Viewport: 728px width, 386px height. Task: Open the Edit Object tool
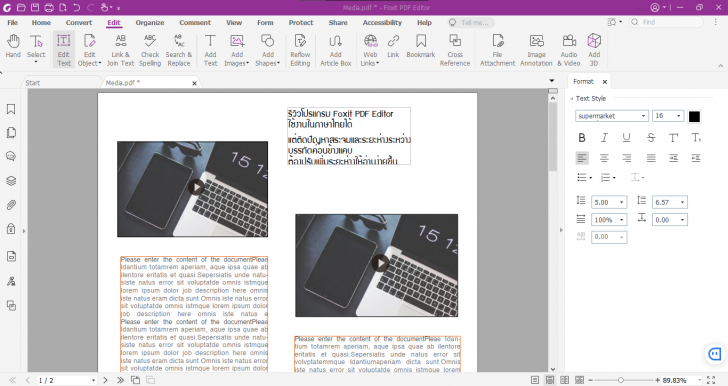(89, 49)
